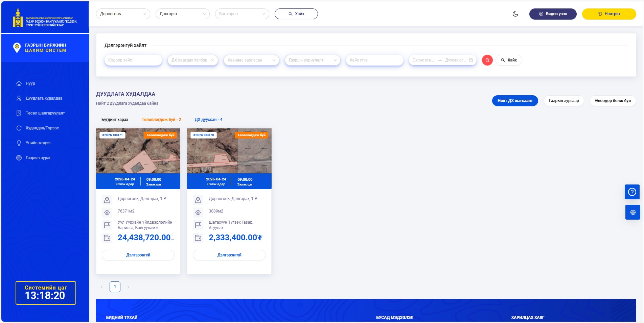
Task: Click the red trash clear-filters icon
Action: (487, 60)
